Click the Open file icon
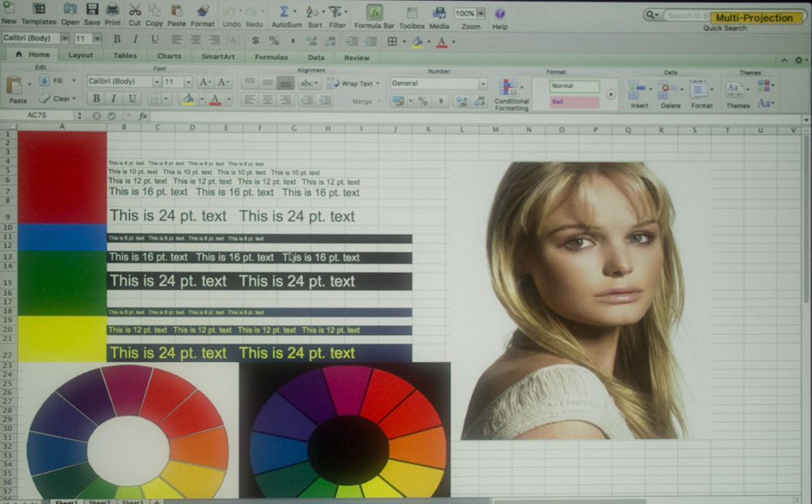The height and width of the screenshot is (504, 812). (70, 9)
